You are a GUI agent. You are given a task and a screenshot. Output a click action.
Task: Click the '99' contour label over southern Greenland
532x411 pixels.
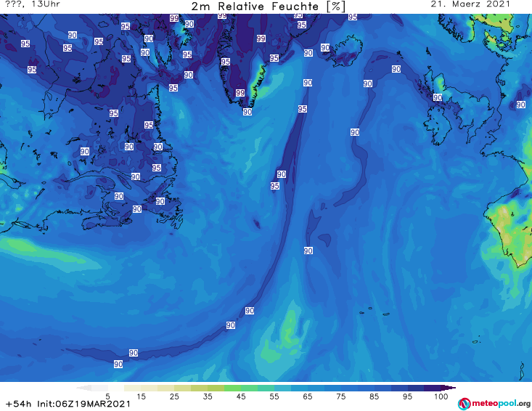pos(240,93)
